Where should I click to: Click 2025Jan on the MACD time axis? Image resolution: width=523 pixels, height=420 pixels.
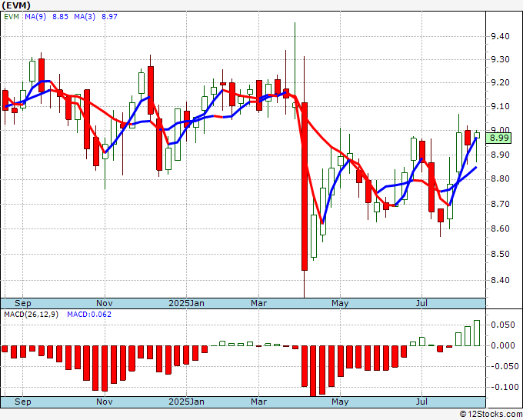click(x=186, y=402)
